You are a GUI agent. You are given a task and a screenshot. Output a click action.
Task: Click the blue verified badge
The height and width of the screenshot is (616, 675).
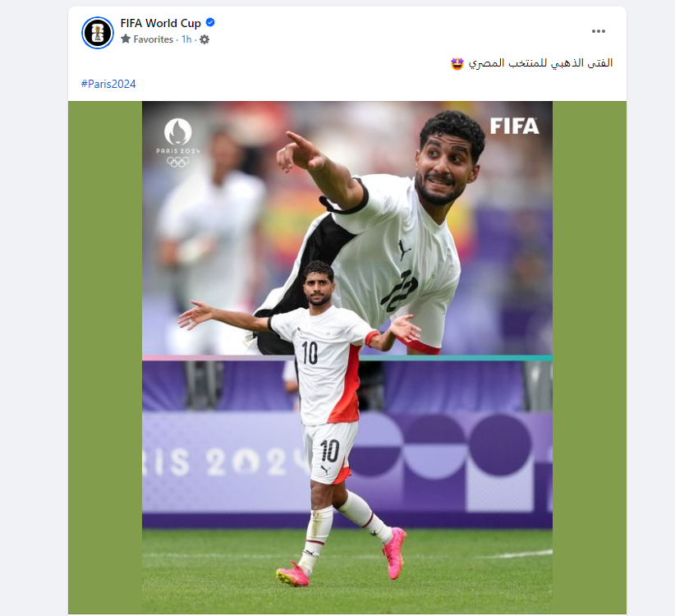[210, 22]
